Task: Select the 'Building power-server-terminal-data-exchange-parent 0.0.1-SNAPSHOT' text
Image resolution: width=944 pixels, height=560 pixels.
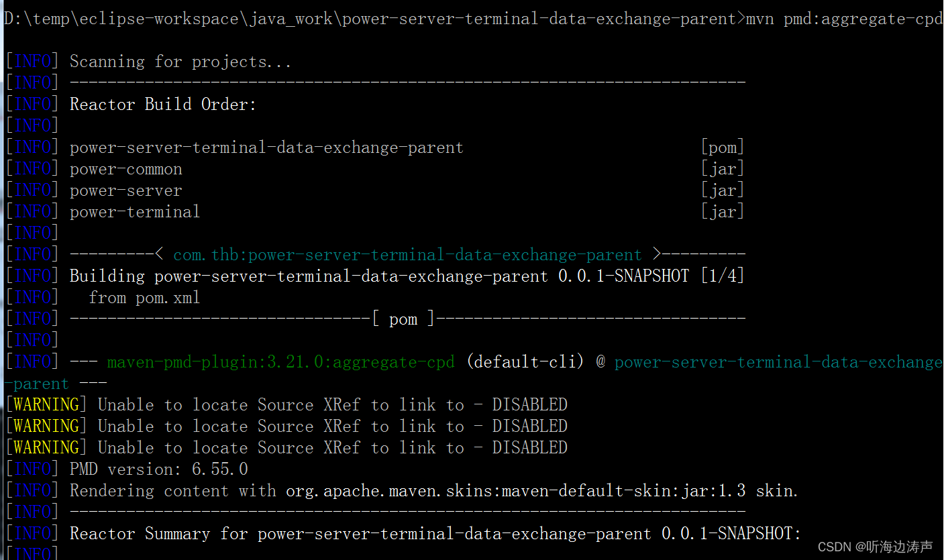Action: [x=379, y=276]
